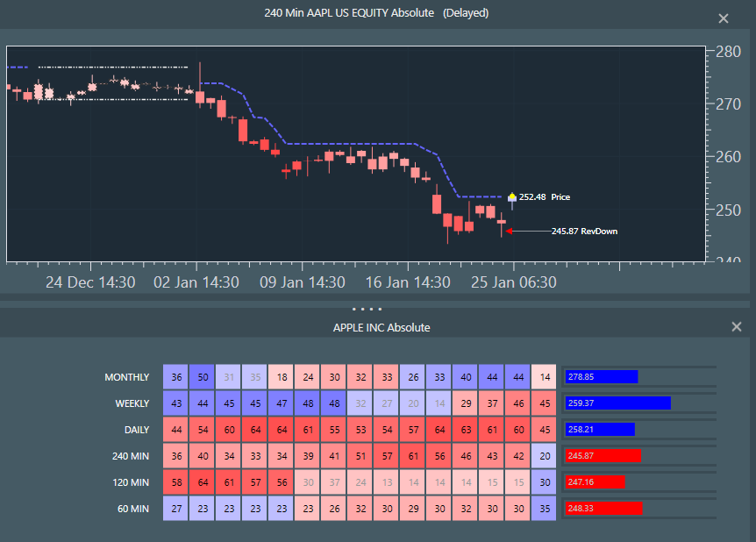Select the WEEKLY cell showing 29
Image resolution: width=756 pixels, height=542 pixels.
(x=466, y=403)
